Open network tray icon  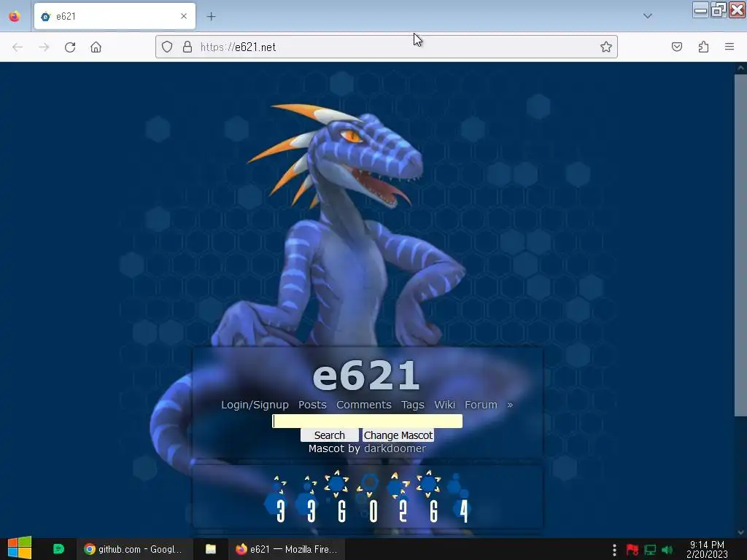click(x=650, y=550)
